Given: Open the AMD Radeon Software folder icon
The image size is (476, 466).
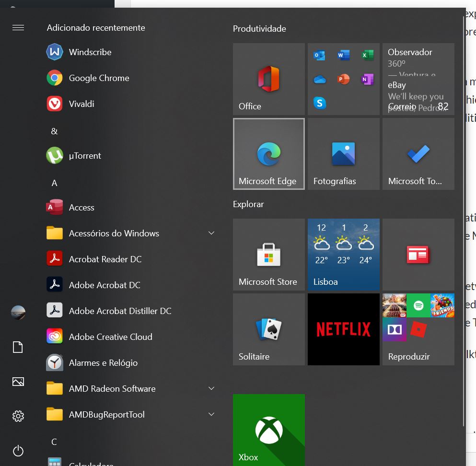Looking at the screenshot, I should point(55,388).
